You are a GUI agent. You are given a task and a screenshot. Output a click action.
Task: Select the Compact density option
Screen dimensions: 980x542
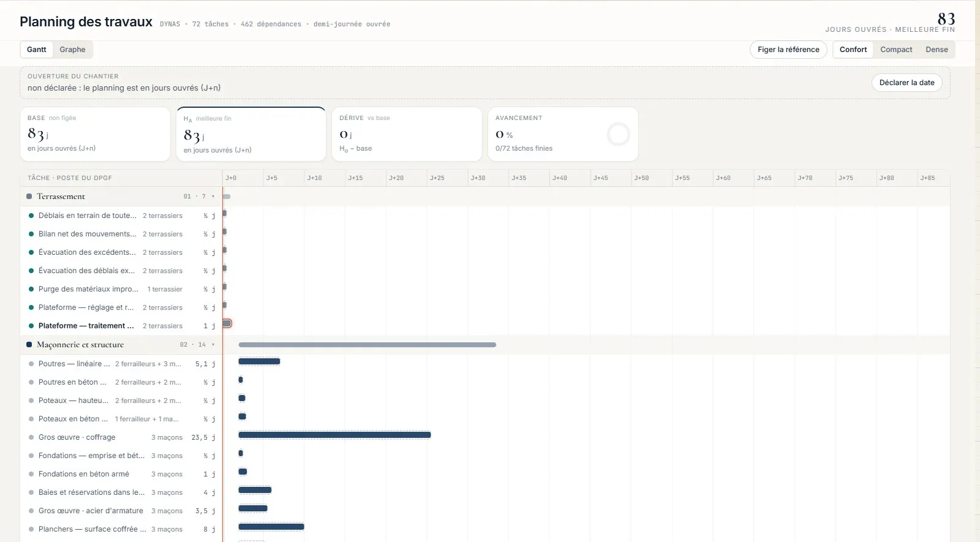pos(896,50)
